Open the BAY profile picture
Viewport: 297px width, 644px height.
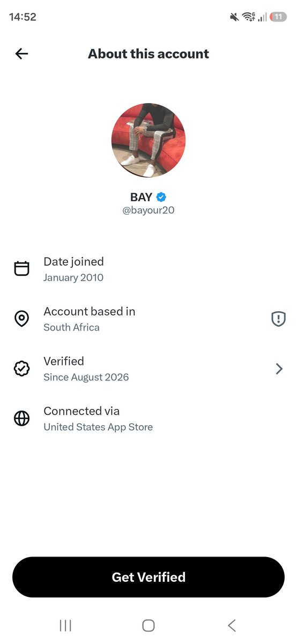click(148, 140)
